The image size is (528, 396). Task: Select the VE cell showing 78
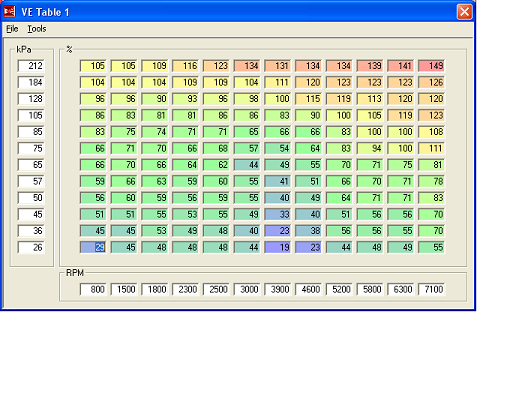(x=431, y=181)
